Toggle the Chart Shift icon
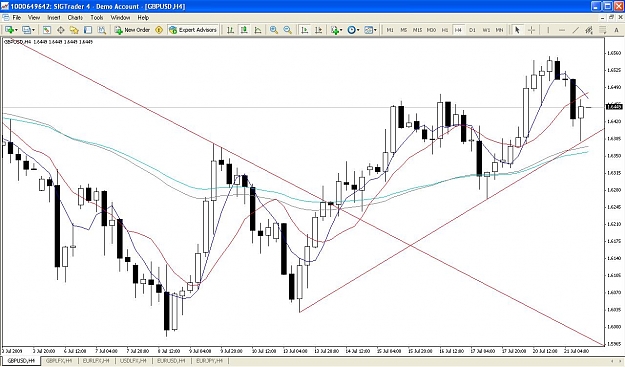Screen dimensions: 625x367 (x=318, y=30)
